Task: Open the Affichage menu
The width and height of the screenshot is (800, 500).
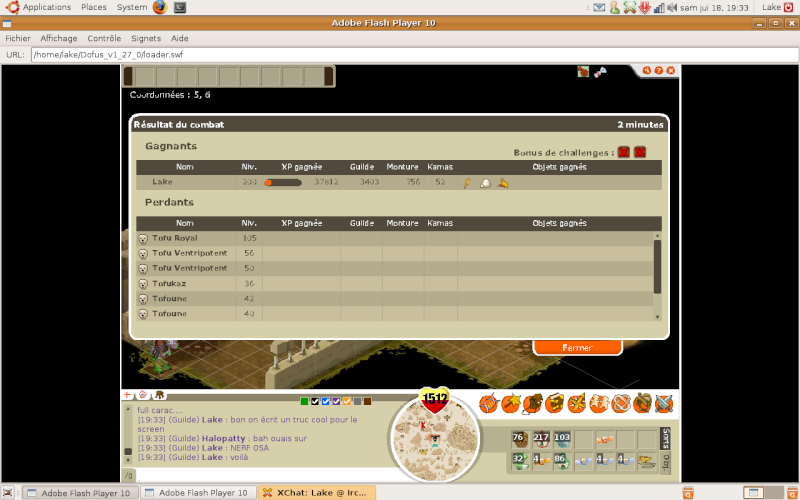Action: point(59,38)
